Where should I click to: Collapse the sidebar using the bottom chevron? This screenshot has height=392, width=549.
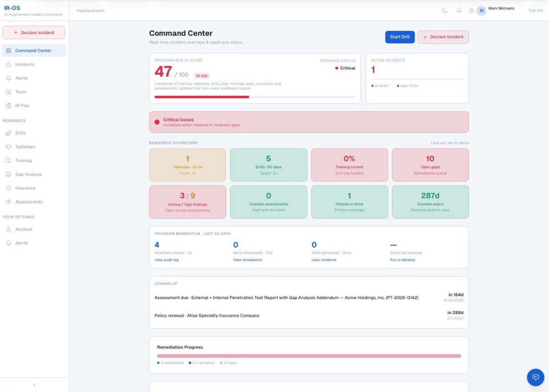point(34,385)
